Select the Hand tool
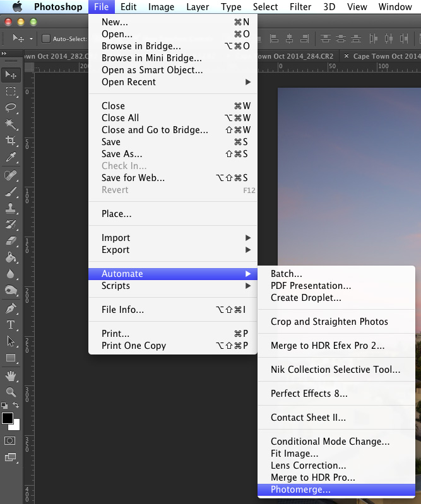 [x=11, y=376]
